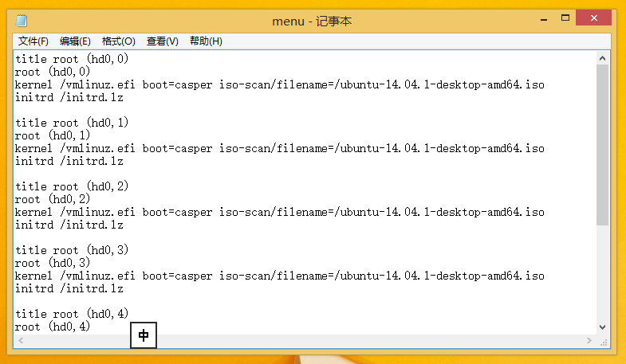The width and height of the screenshot is (626, 364).
Task: Place cursor on line "title root (hd0,1)"
Action: pos(72,123)
